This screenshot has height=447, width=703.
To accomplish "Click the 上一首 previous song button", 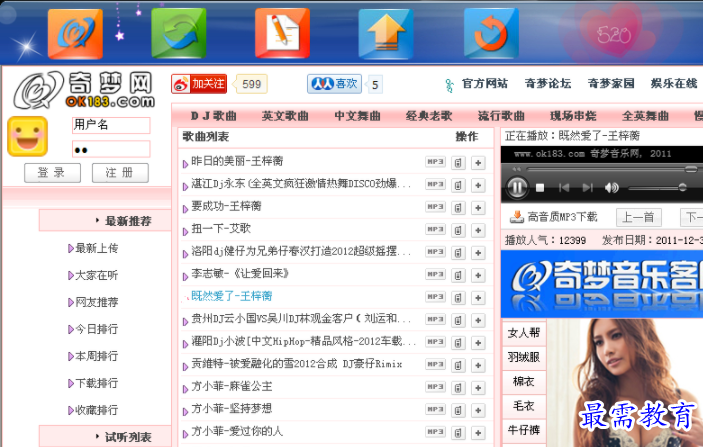I will [x=638, y=217].
